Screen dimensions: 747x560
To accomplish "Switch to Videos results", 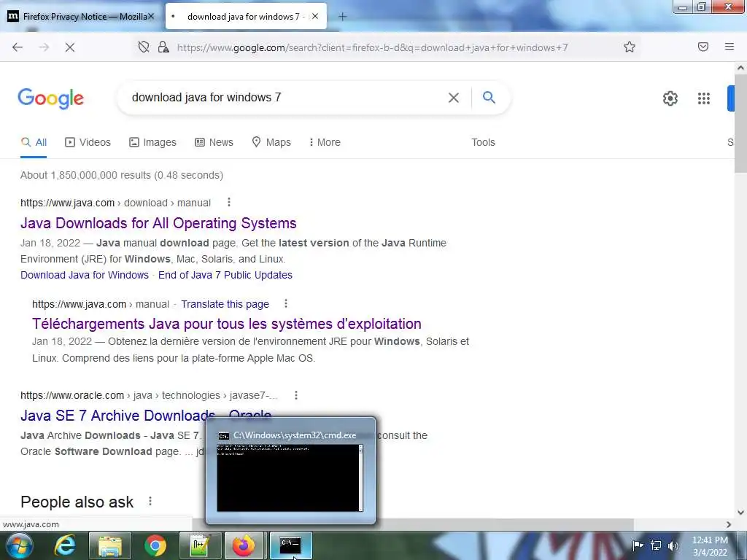I will click(x=88, y=142).
